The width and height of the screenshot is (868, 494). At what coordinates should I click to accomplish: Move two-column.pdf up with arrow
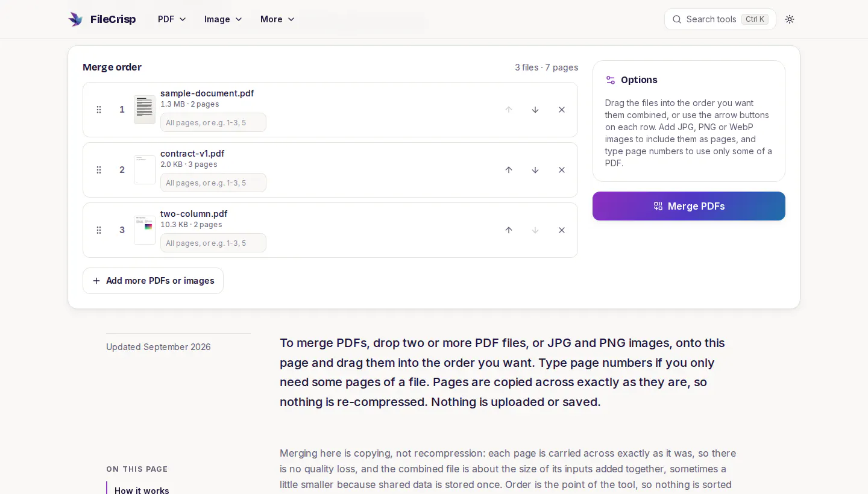(509, 230)
